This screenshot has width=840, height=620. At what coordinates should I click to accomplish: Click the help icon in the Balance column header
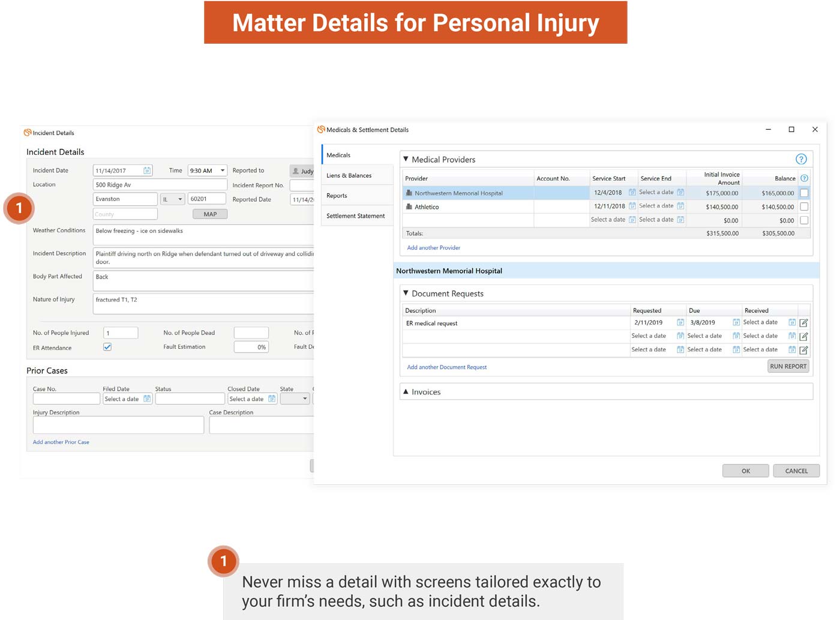804,178
